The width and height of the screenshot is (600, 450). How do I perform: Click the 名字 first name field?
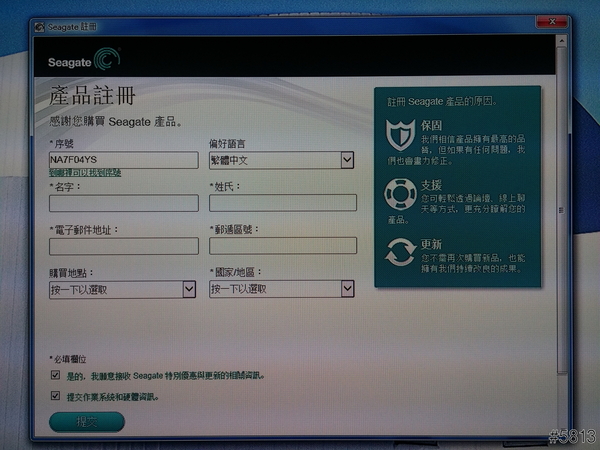124,203
